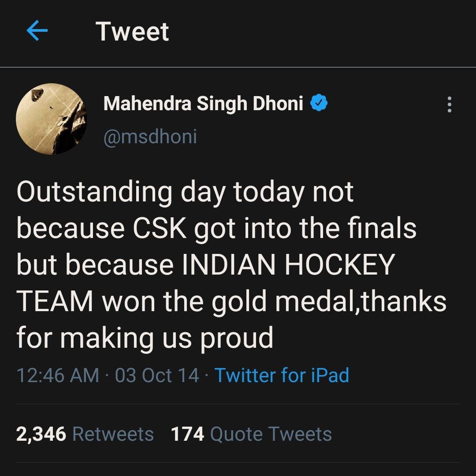Click the Quote Tweets label
This screenshot has width=476, height=476.
pos(271,434)
